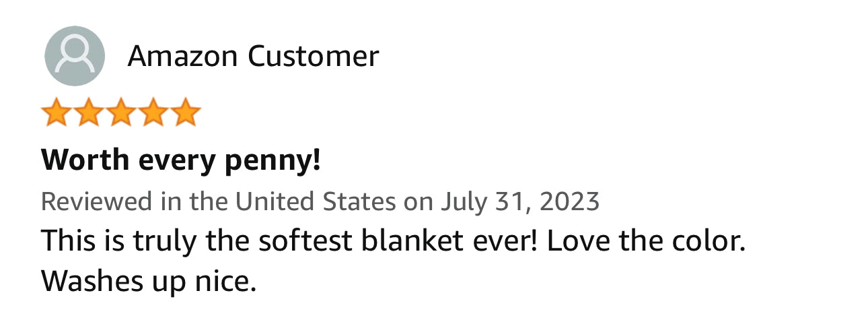Click the date "July 31, 2023"
The width and height of the screenshot is (868, 322).
point(520,201)
